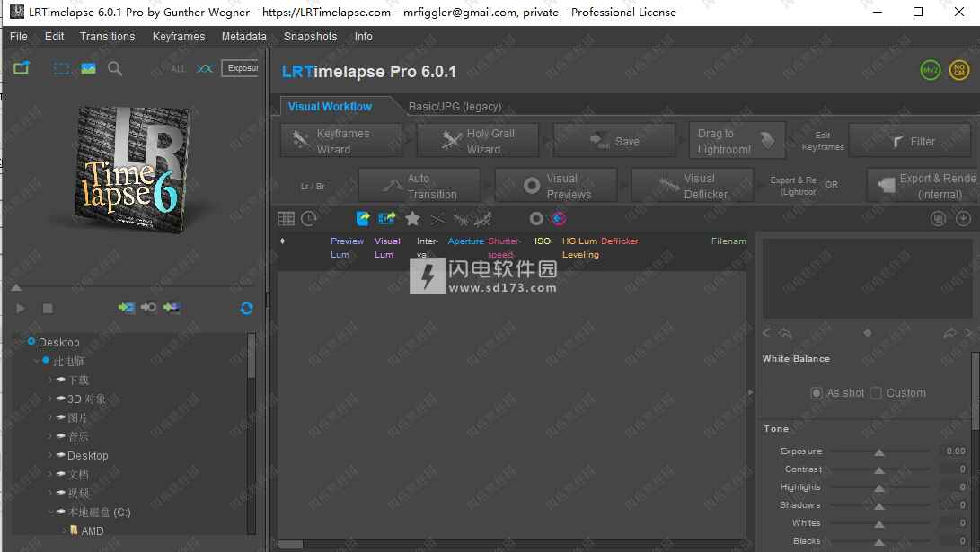The width and height of the screenshot is (980, 552).
Task: Open the Exposure dropdown in the left toolbar
Action: [240, 68]
